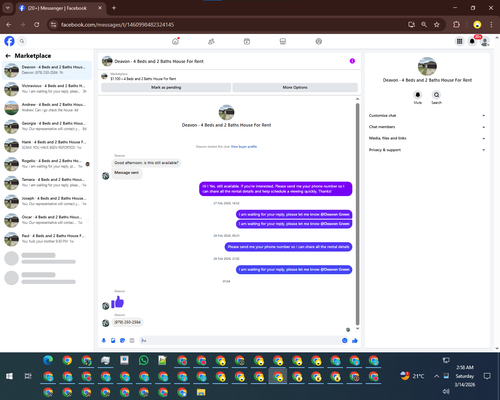Switch to Messenger | Facebook browser tab

click(x=61, y=8)
